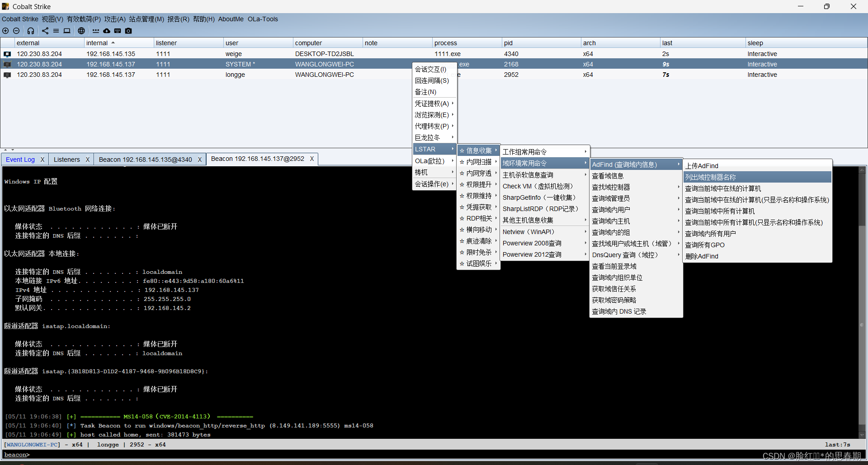Viewport: 868px width, 465px height.
Task: Open keystrokes via the keyboard icon
Action: pyautogui.click(x=118, y=31)
